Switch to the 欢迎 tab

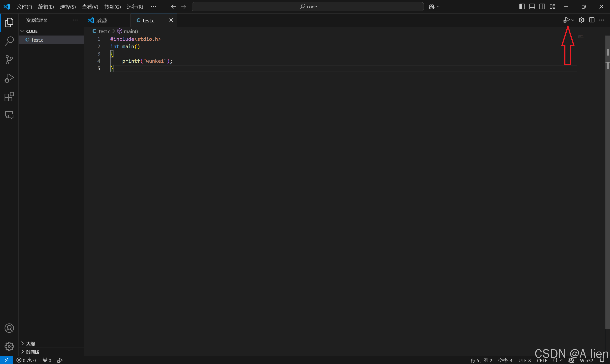tap(102, 20)
